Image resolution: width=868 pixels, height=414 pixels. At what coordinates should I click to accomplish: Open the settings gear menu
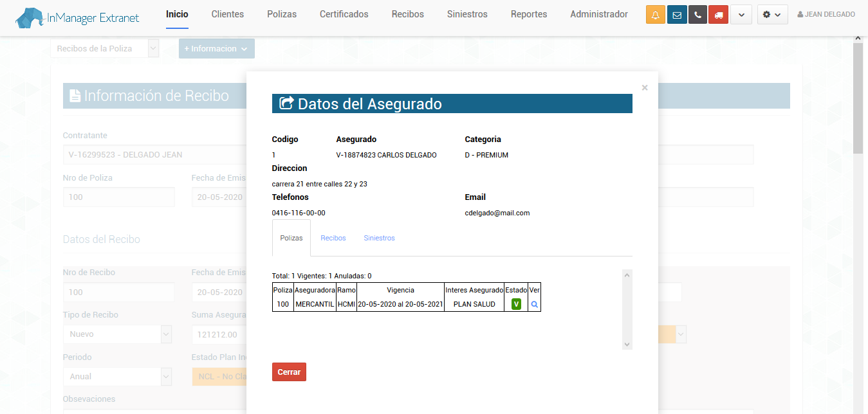pos(772,15)
